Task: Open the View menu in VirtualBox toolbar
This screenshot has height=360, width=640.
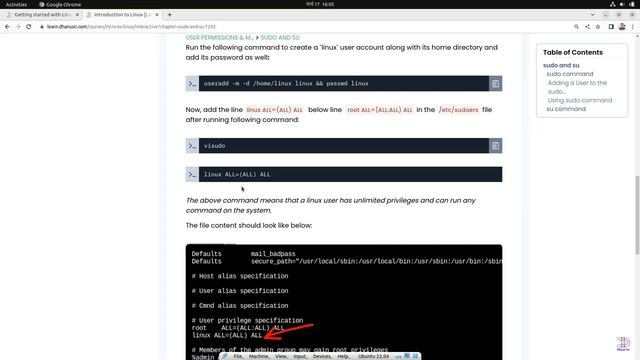Action: tap(281, 356)
